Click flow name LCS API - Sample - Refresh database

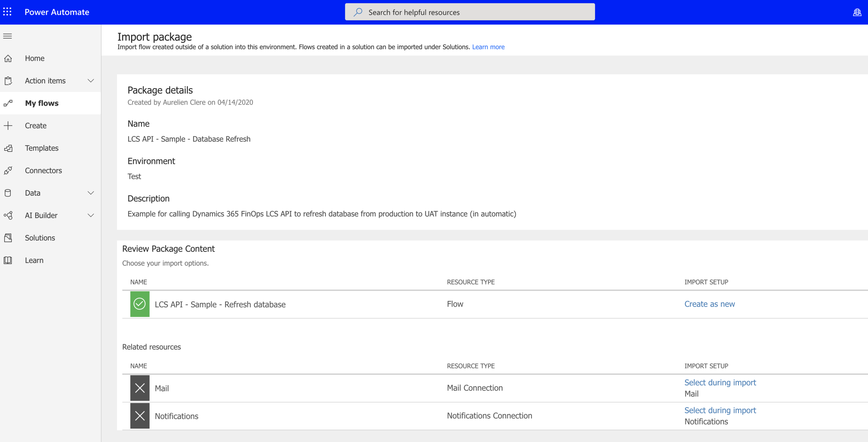(x=220, y=304)
